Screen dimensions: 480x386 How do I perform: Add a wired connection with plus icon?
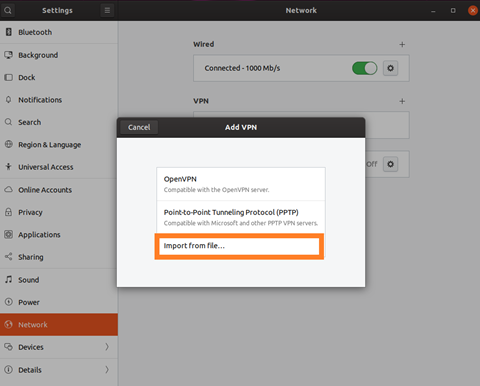tap(402, 44)
